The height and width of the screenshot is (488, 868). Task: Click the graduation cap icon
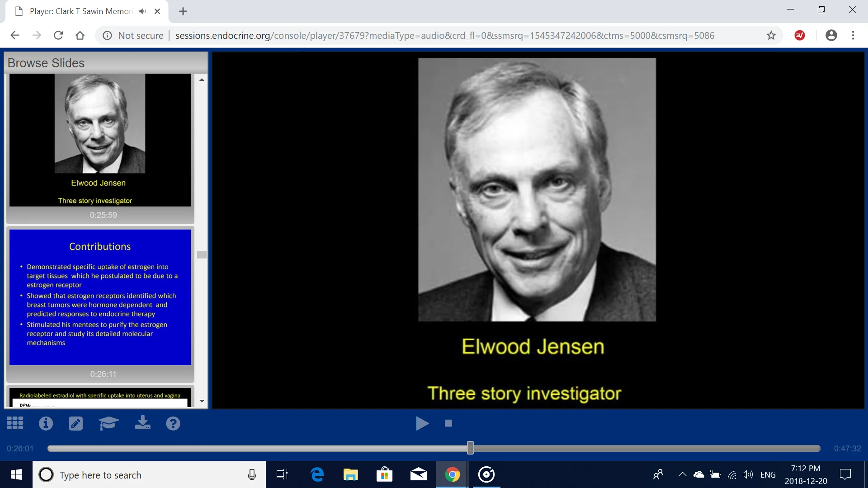point(108,423)
